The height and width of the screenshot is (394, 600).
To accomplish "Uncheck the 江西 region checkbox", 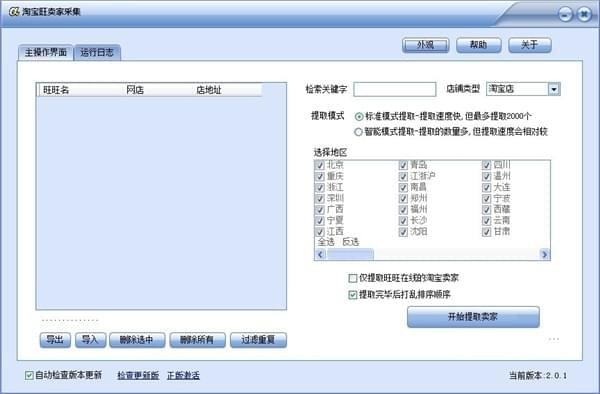I will 320,232.
